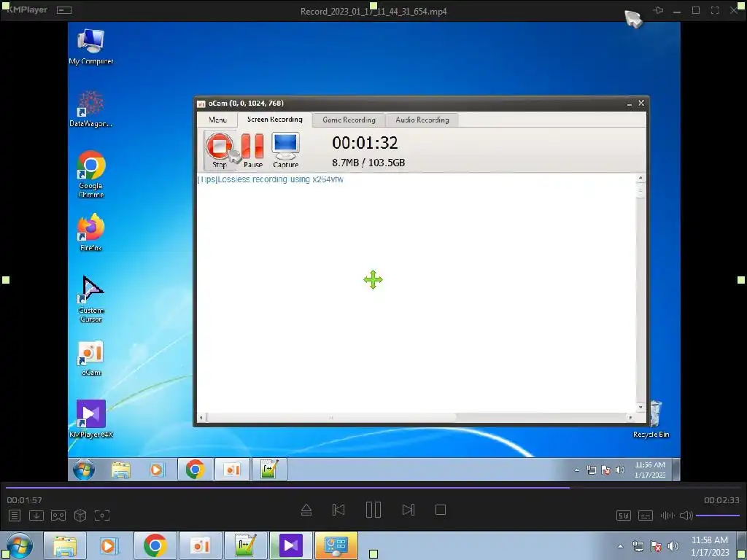Click the recorded taskbar Start orb
The image size is (747, 560).
click(x=84, y=470)
